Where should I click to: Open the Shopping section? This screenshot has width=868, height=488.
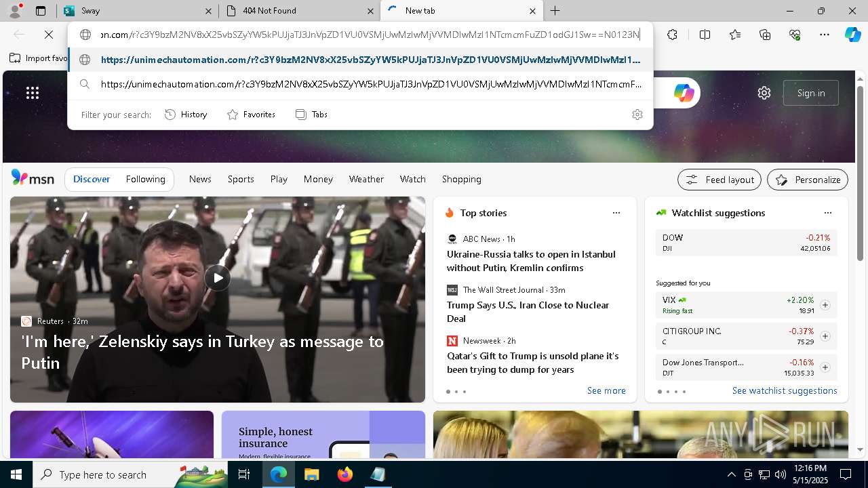(x=462, y=179)
